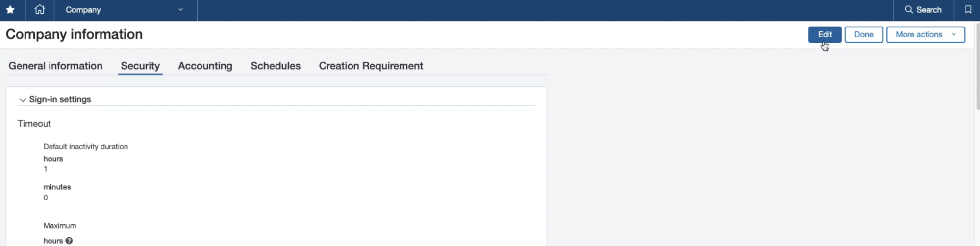Go to the Schedules tab

pyautogui.click(x=276, y=66)
